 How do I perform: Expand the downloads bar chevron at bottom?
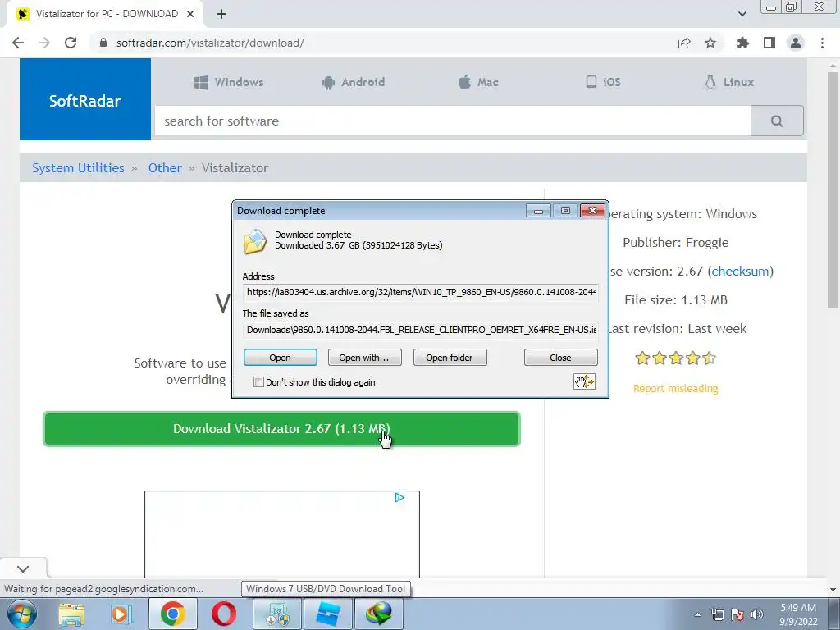pos(23,568)
